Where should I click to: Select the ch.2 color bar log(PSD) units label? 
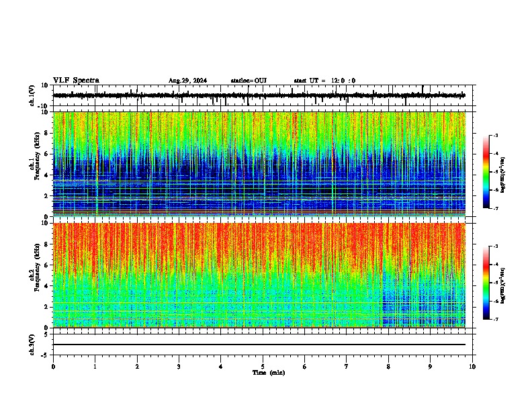tap(504, 286)
